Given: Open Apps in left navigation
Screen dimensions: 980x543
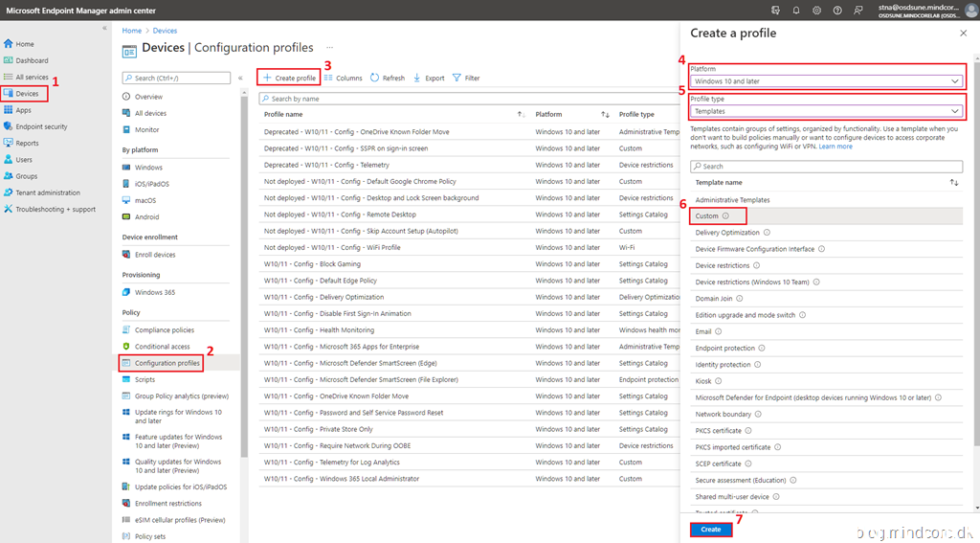Looking at the screenshot, I should pyautogui.click(x=17, y=110).
